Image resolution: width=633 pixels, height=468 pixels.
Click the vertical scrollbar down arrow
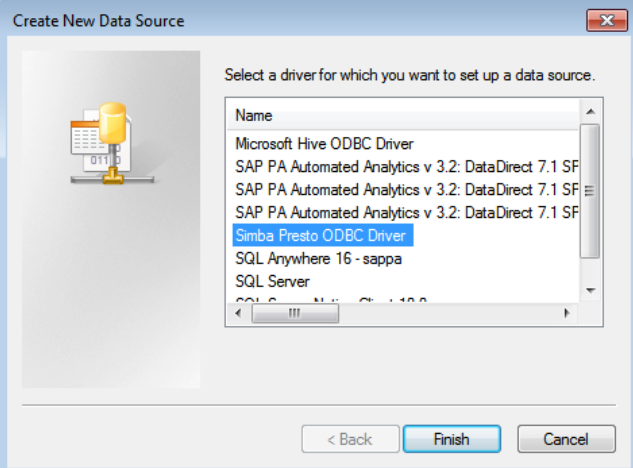(591, 290)
